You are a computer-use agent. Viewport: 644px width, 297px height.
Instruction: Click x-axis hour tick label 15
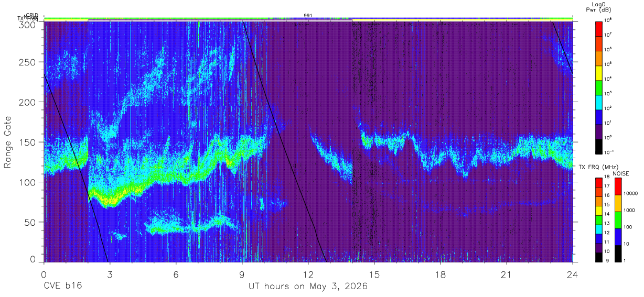click(x=374, y=274)
